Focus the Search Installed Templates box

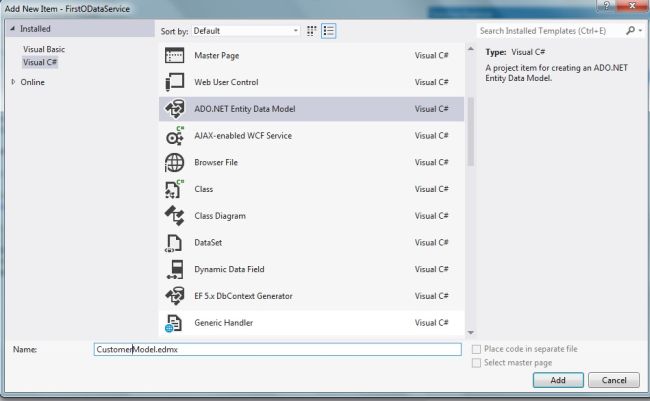(x=551, y=31)
